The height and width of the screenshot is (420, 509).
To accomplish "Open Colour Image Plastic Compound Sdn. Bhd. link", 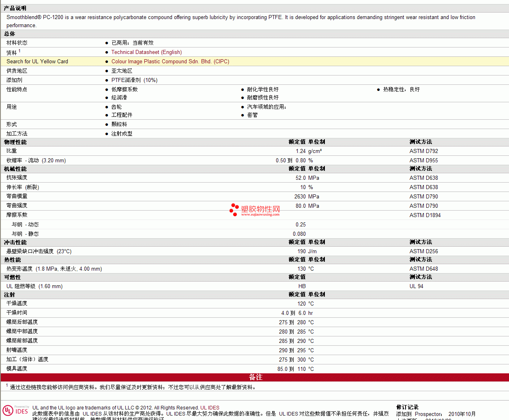I will coord(170,61).
